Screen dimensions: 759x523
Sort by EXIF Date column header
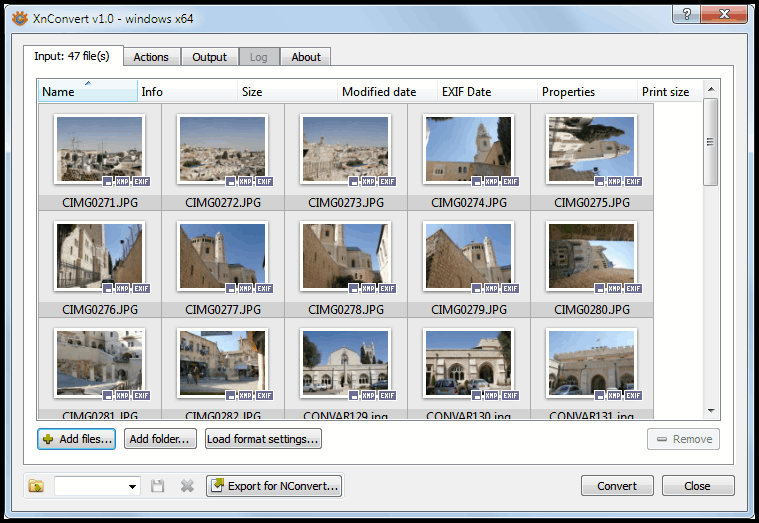(x=487, y=91)
